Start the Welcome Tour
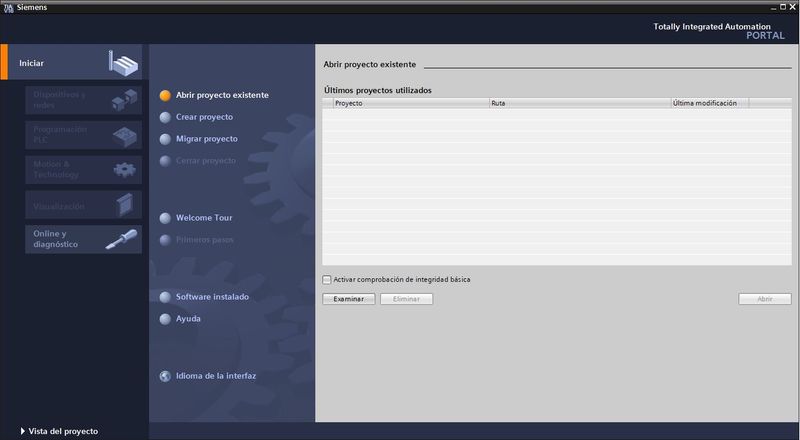Image resolution: width=800 pixels, height=440 pixels. [x=204, y=217]
